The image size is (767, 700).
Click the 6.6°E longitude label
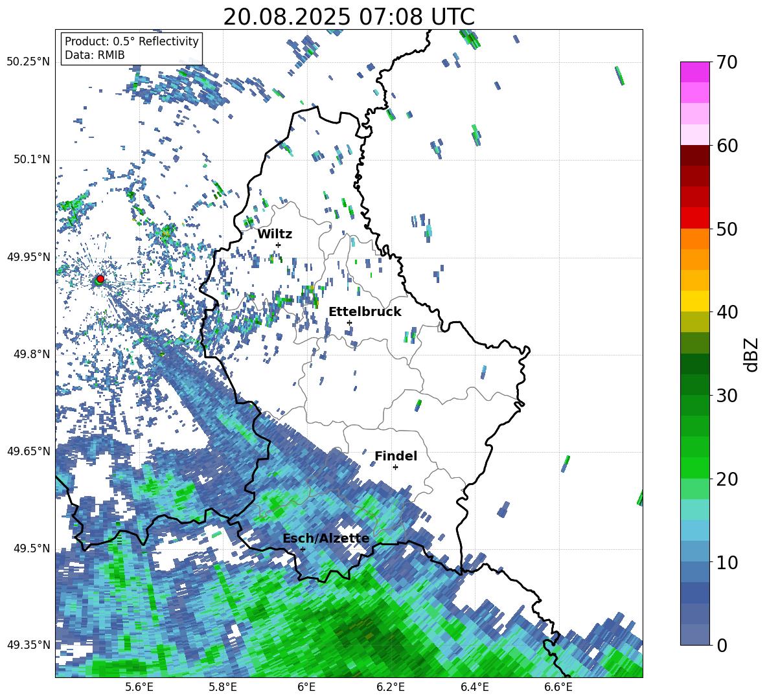coord(558,687)
